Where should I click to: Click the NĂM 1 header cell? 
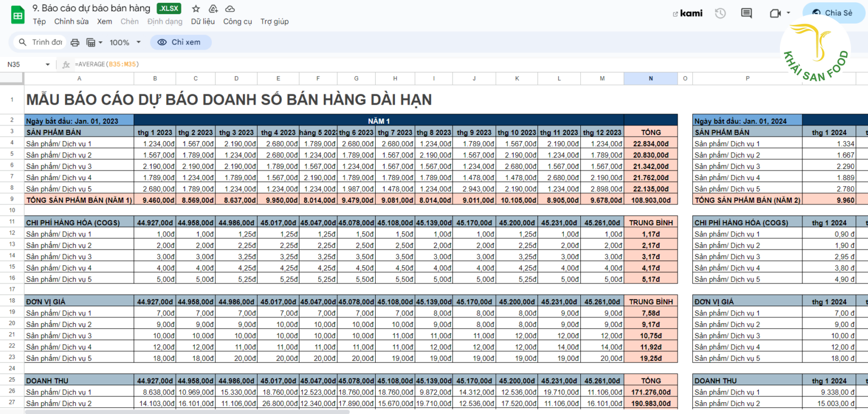(x=379, y=120)
